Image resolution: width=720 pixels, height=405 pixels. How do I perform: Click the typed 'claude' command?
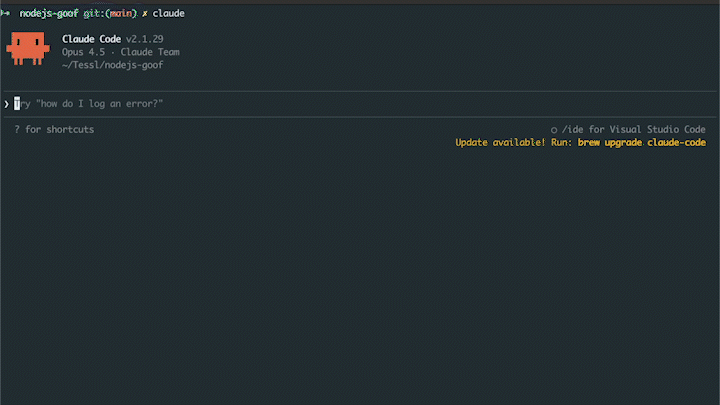coord(169,13)
